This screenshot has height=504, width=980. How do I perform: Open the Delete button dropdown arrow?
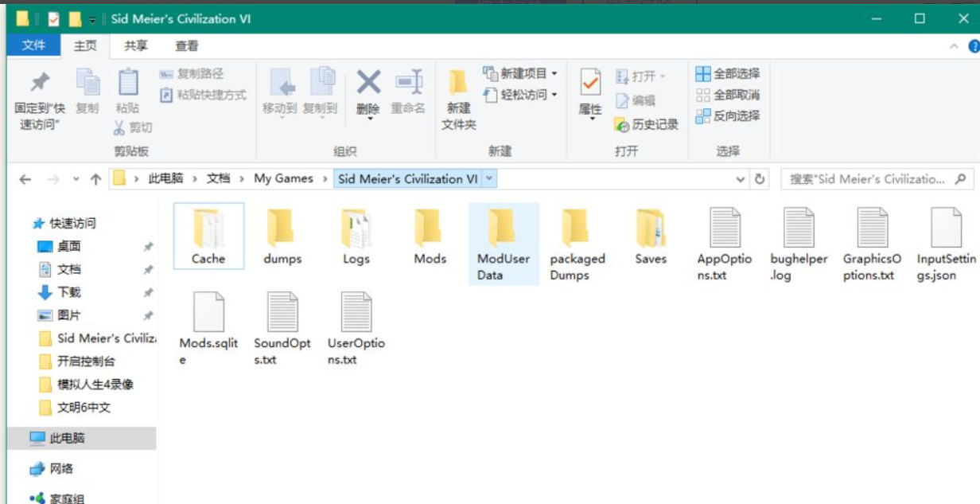click(x=368, y=117)
